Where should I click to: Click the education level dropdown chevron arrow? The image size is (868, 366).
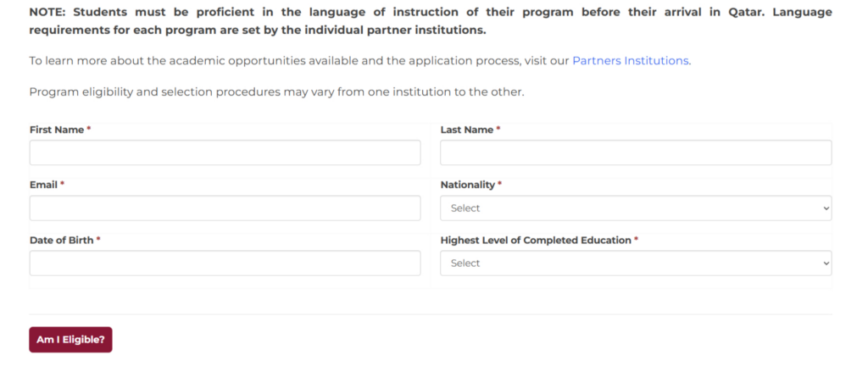point(826,263)
